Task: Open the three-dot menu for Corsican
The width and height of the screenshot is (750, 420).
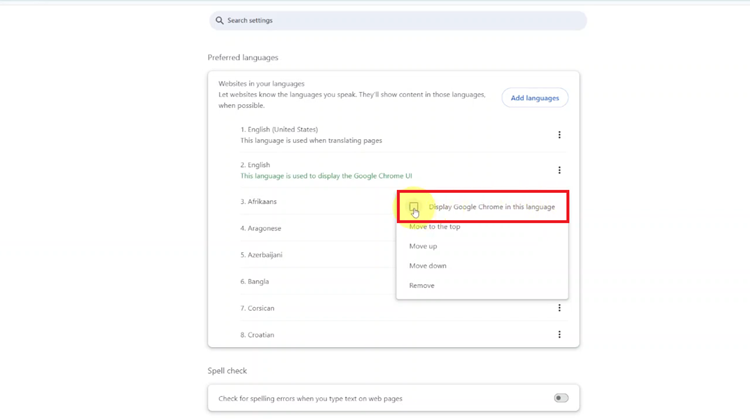Action: click(x=559, y=308)
